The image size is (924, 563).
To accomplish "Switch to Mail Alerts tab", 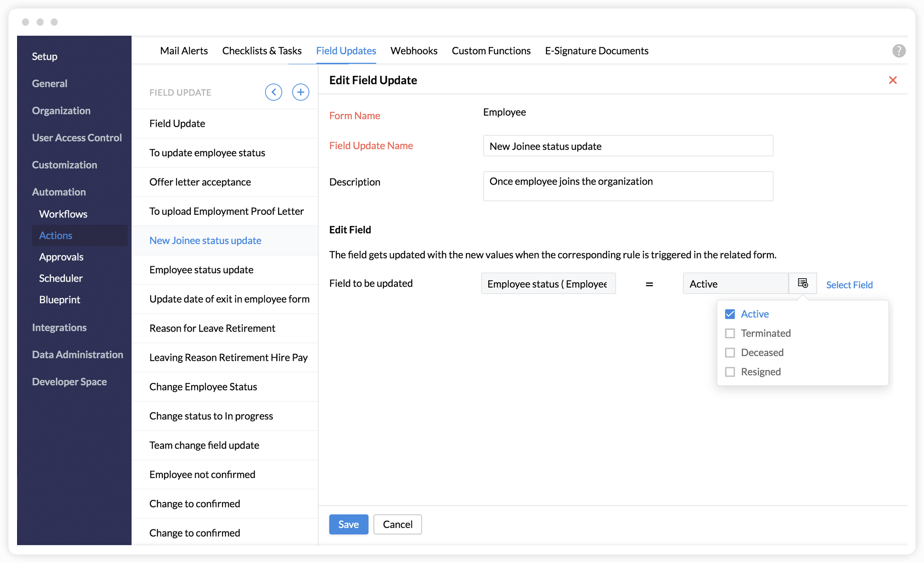I will (184, 50).
